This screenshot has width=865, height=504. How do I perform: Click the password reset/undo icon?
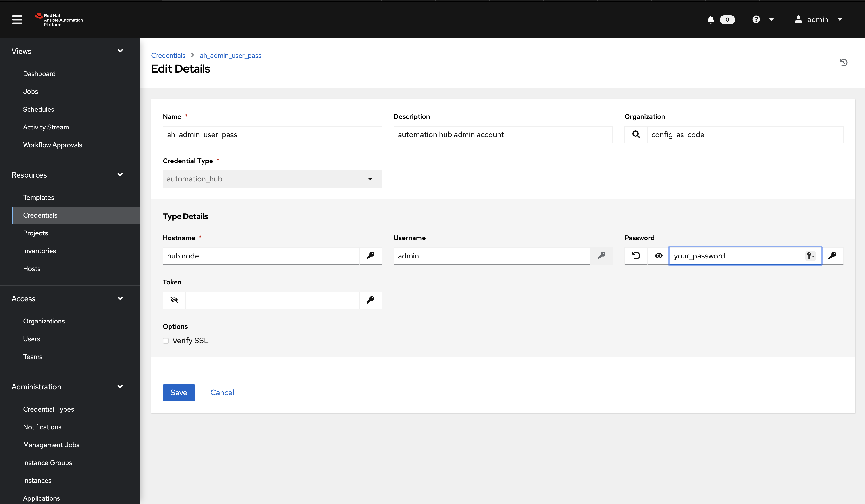pyautogui.click(x=636, y=256)
